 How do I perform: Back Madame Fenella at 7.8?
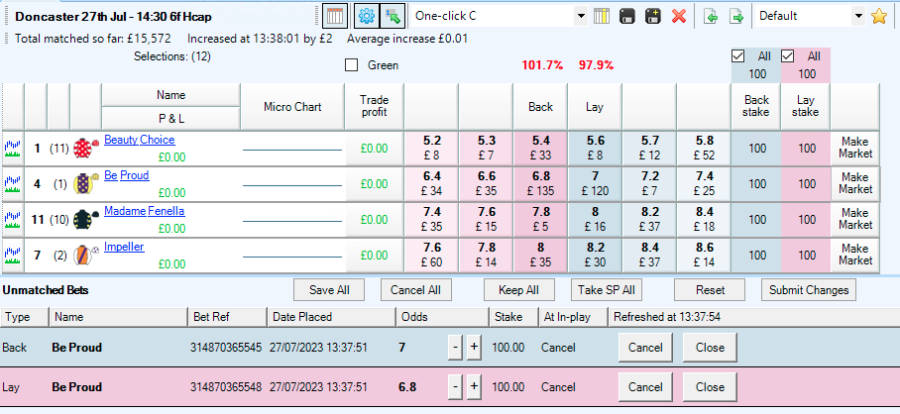[x=541, y=219]
